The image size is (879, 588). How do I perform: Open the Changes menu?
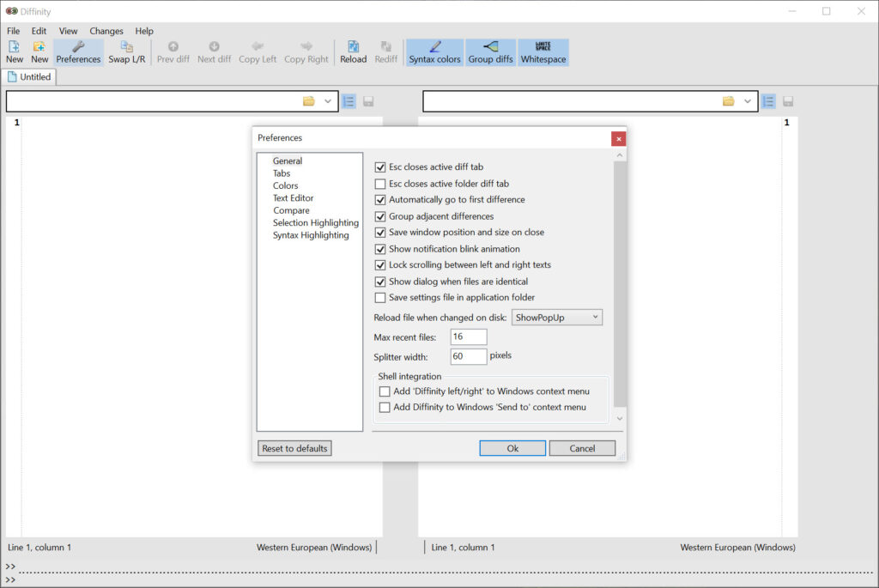pos(106,31)
